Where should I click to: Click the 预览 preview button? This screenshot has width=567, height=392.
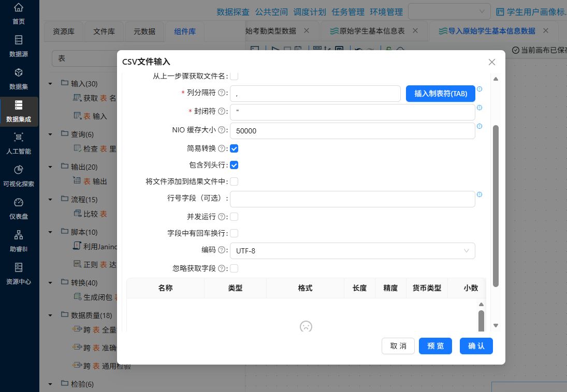[435, 346]
